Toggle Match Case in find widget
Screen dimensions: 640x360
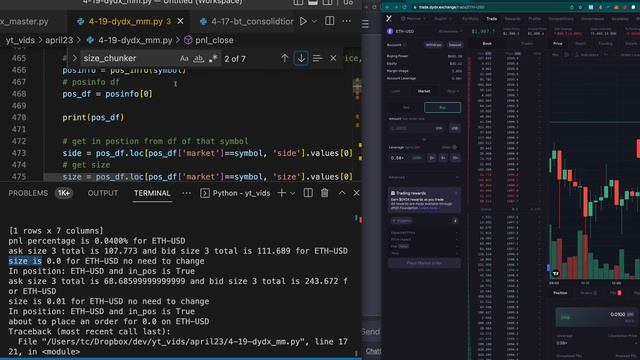184,58
